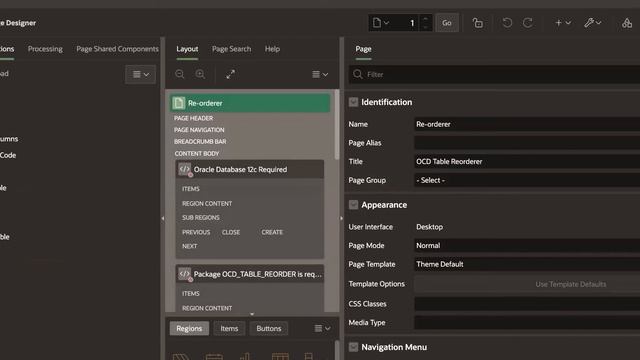
Task: Switch to Page Shared Components tab
Action: click(117, 49)
